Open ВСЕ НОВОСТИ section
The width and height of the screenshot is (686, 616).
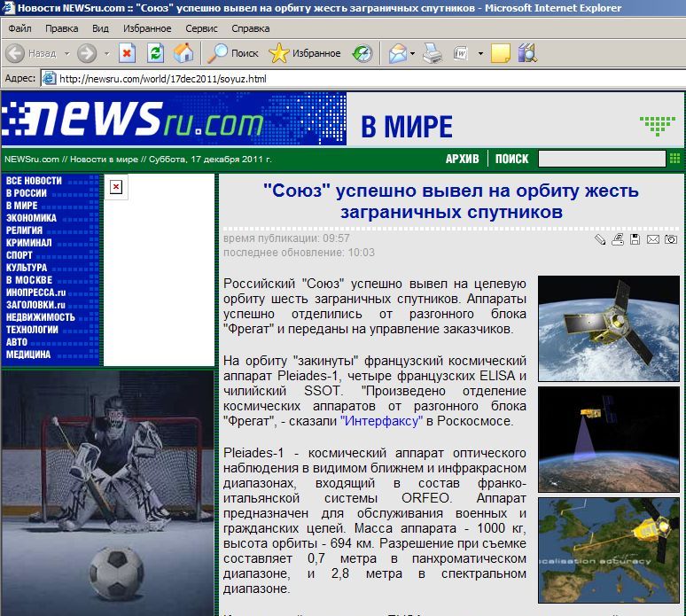tap(34, 181)
